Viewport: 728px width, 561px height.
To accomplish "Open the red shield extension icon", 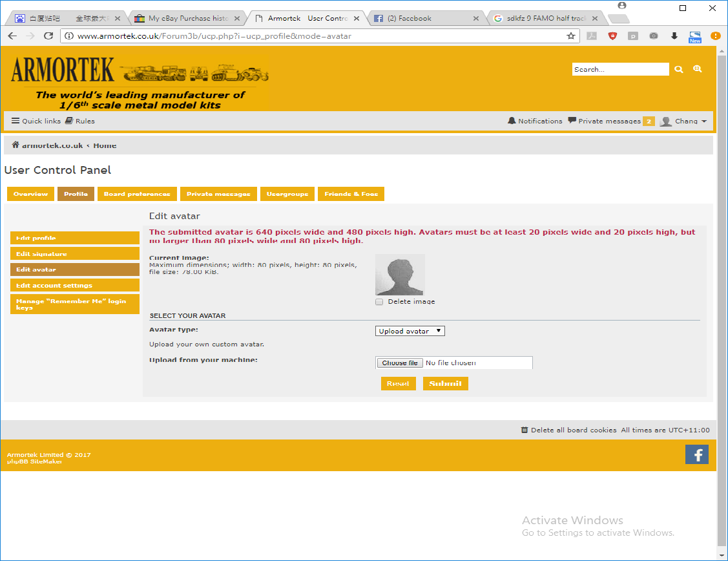I will [612, 36].
